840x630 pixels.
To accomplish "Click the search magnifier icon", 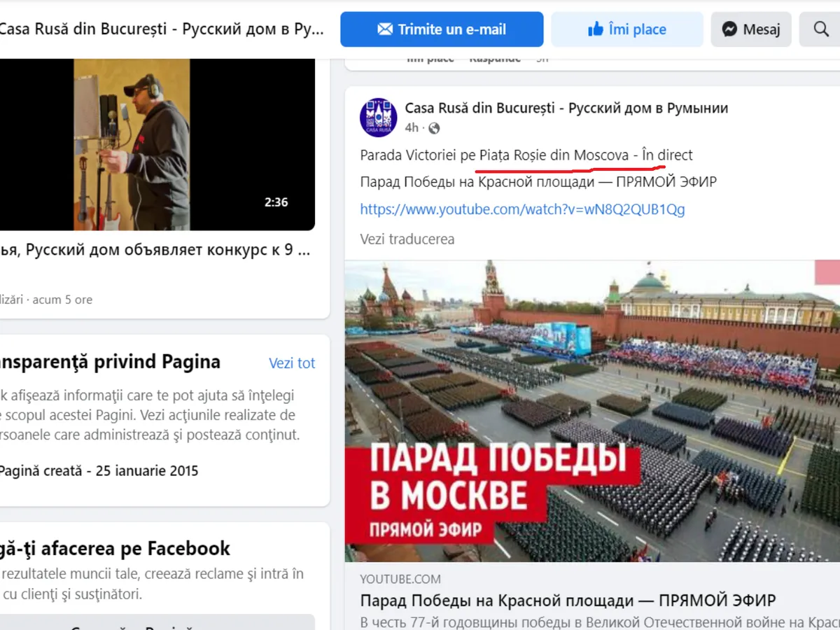I will tap(820, 29).
